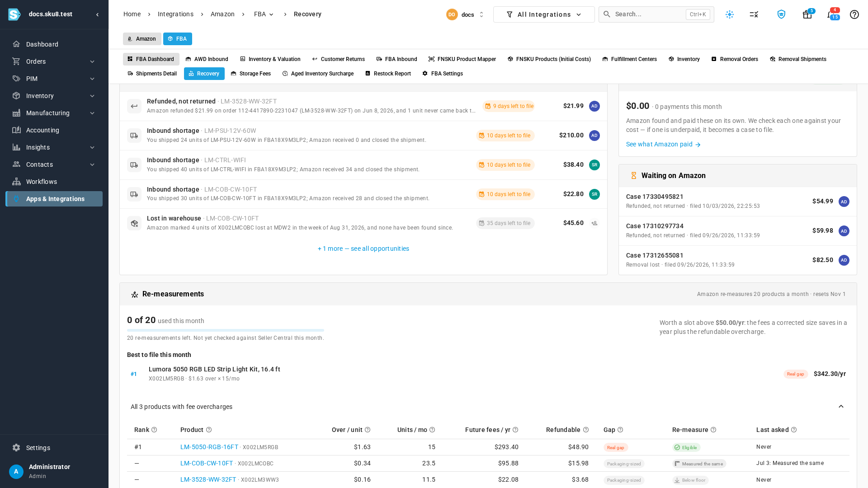Collapse the All 3 products overcharges section
868x488 pixels.
point(841,407)
